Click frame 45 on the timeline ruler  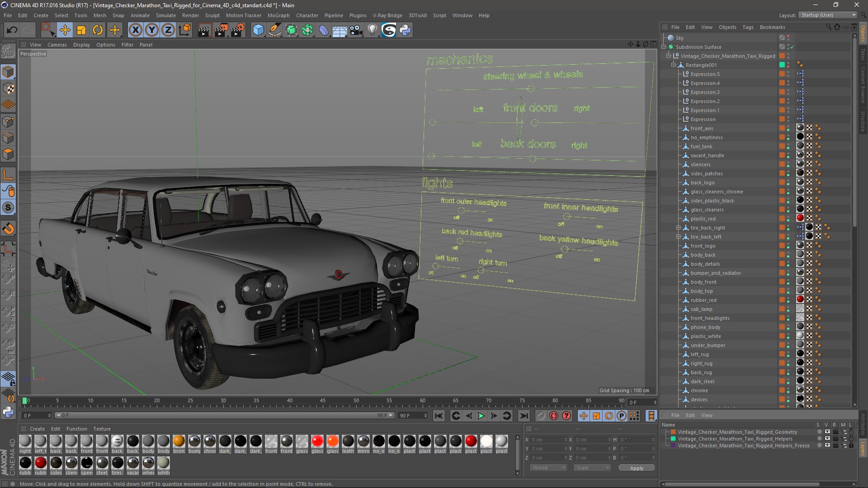pos(323,401)
